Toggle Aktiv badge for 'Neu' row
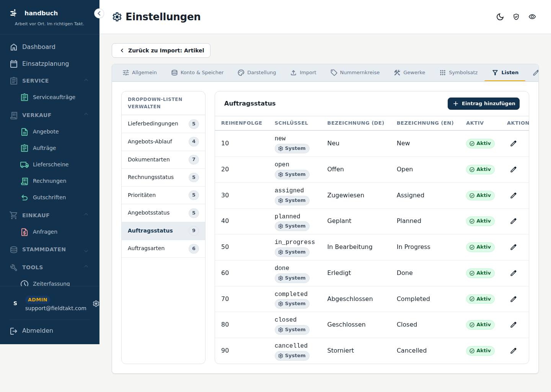This screenshot has height=392, width=551. [x=480, y=143]
